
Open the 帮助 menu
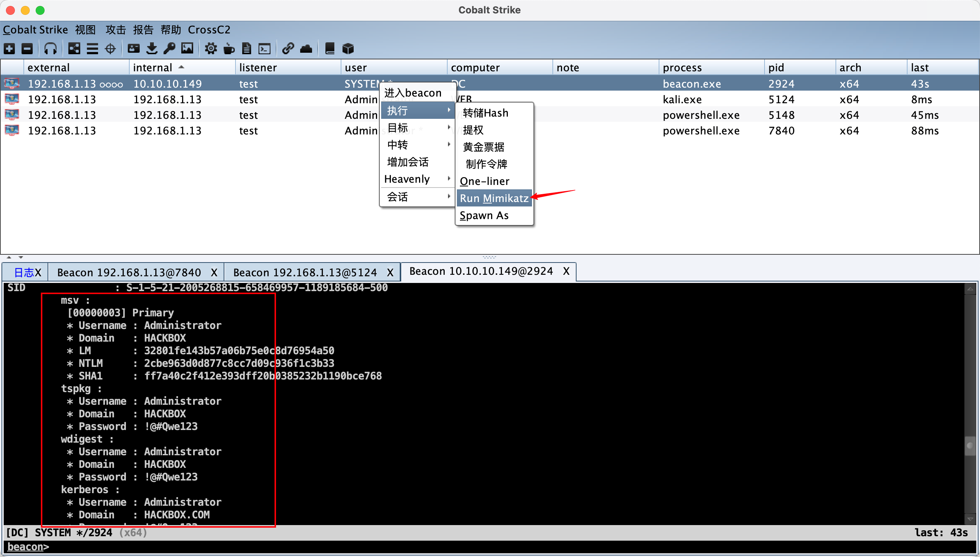171,29
